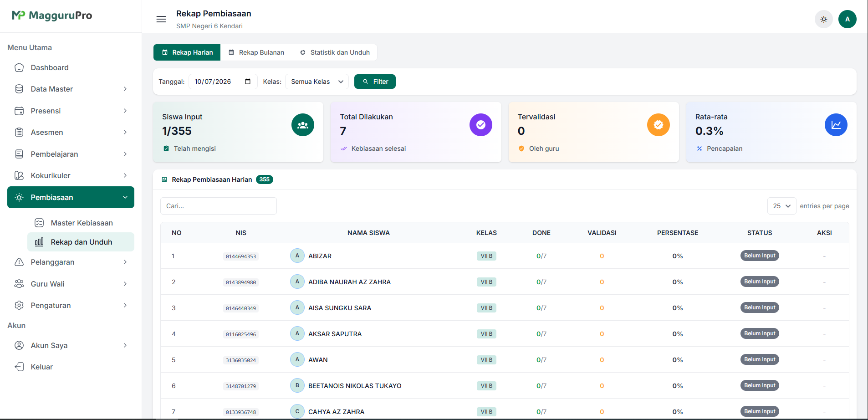Focus the Cari search field

tap(219, 206)
